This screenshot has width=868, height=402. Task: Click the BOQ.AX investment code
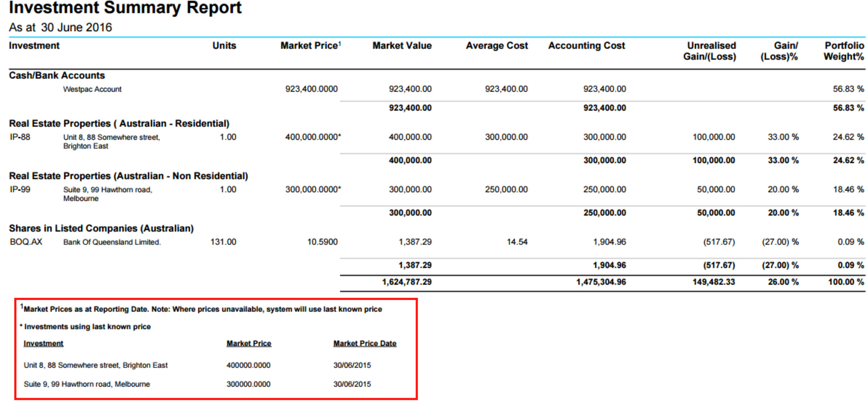coord(26,242)
